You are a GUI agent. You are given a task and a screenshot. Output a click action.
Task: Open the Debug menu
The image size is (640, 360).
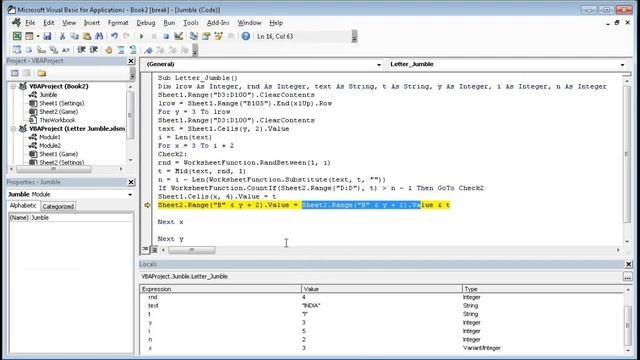146,23
